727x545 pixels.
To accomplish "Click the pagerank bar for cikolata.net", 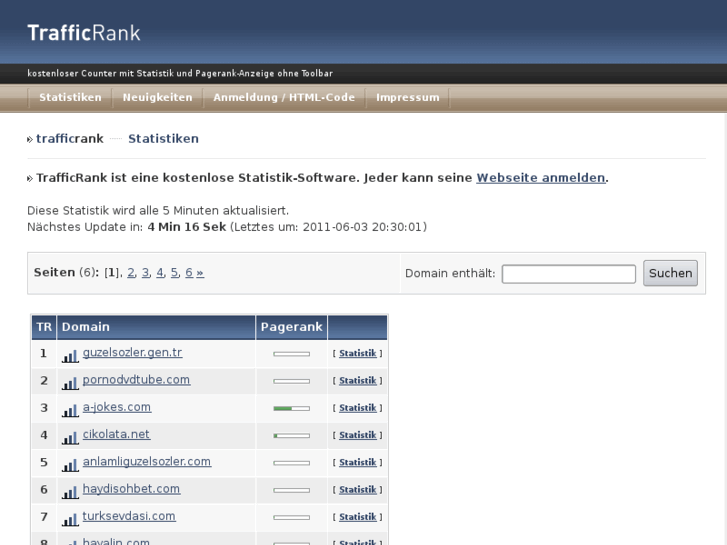I will pos(292,436).
